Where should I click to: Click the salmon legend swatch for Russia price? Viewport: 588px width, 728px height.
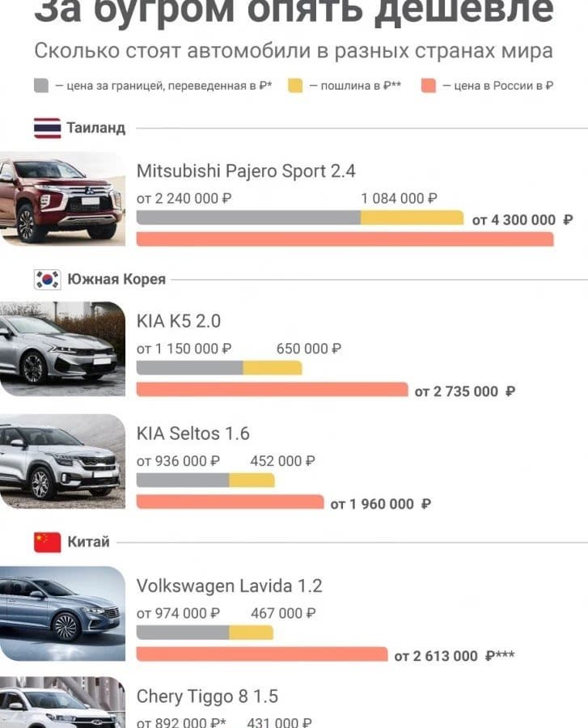click(429, 86)
